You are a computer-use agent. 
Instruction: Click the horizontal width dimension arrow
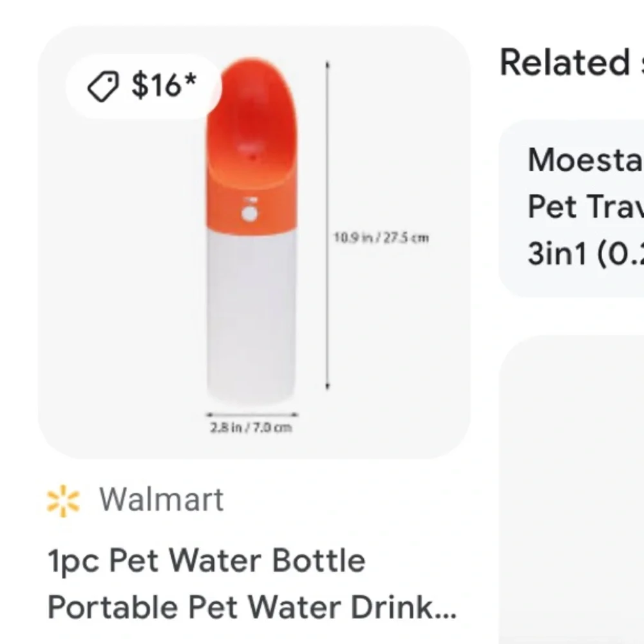click(x=252, y=415)
